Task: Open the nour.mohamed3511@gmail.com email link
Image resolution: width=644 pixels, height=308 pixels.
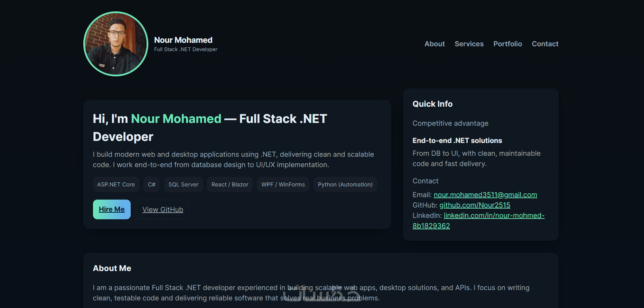Action: tap(485, 195)
